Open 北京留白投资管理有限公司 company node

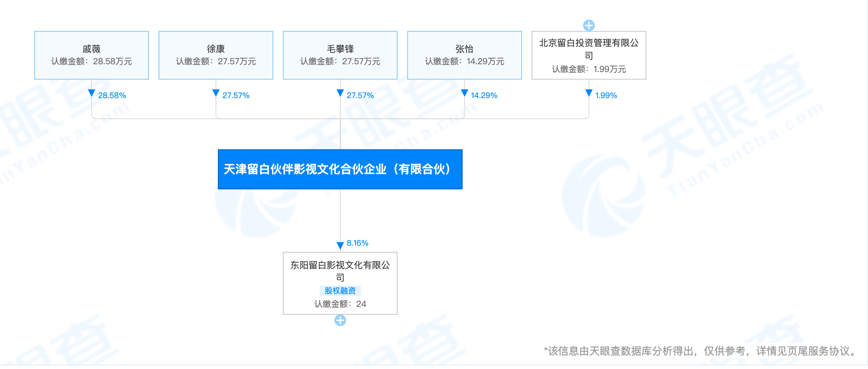coord(589,55)
